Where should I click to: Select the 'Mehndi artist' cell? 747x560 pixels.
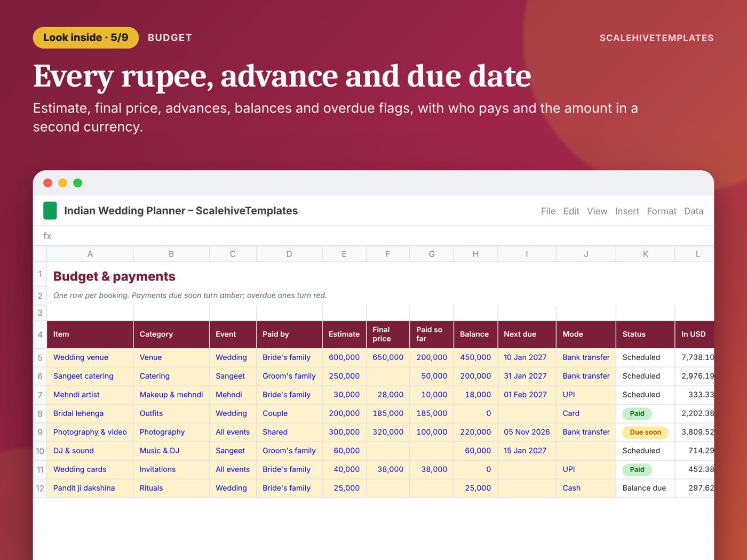coord(90,395)
